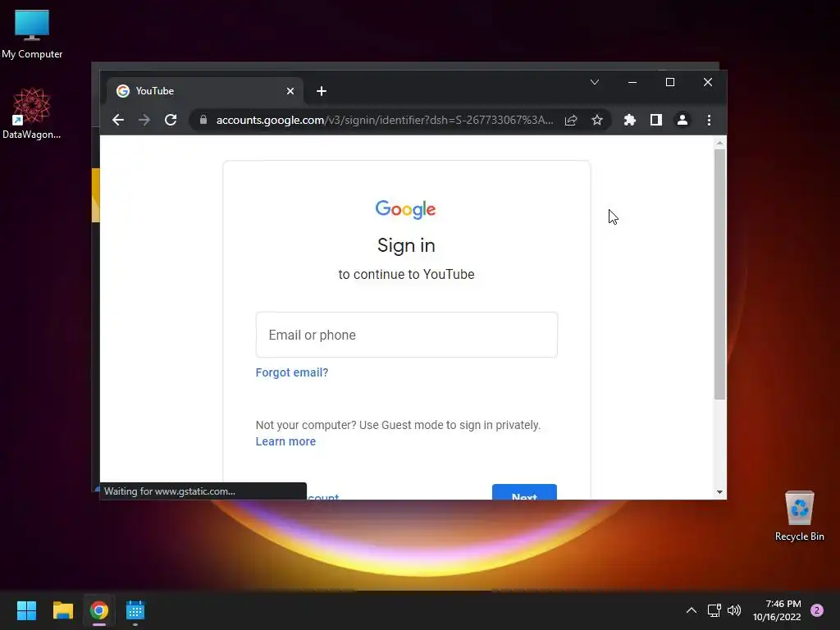
Task: View site information via the lock icon
Action: tap(203, 120)
